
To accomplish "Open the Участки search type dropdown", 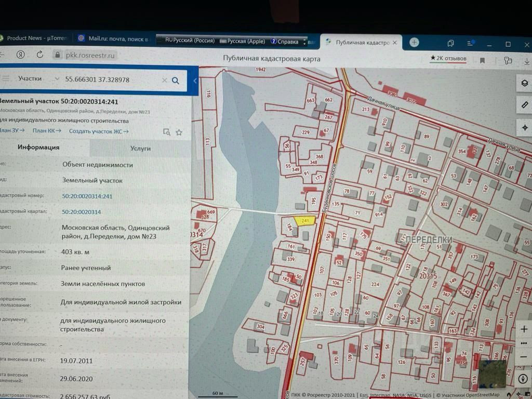I will (38, 79).
